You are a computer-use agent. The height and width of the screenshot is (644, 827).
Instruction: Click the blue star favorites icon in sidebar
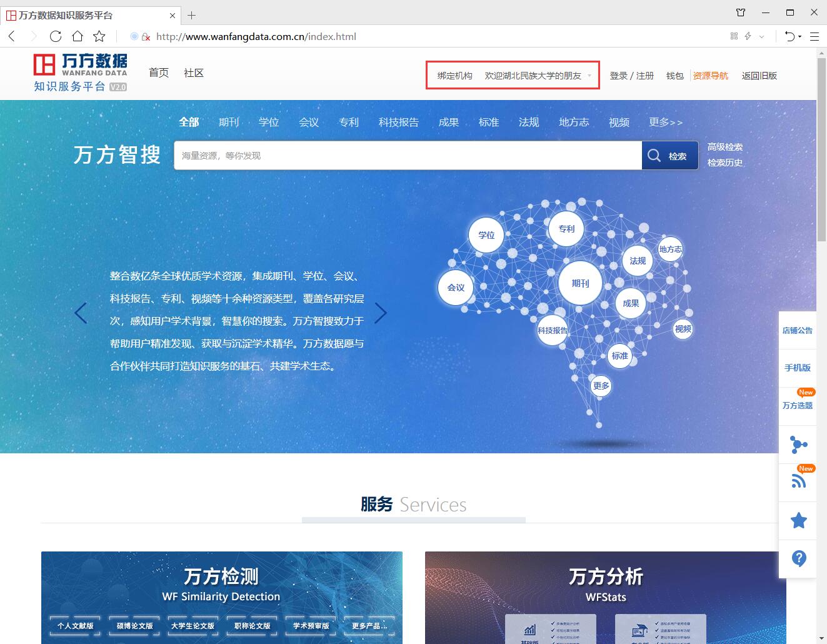click(x=798, y=520)
